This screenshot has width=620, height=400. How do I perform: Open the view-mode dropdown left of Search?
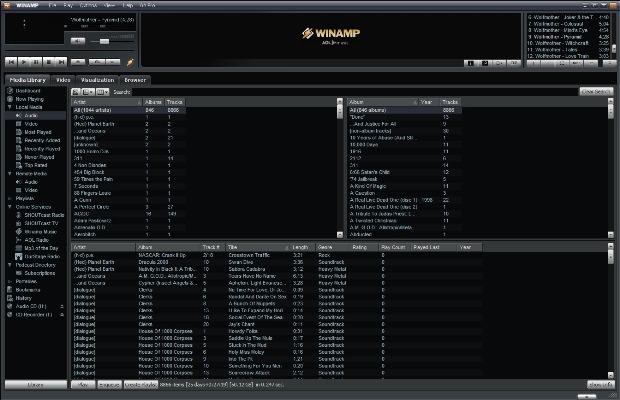(x=88, y=92)
